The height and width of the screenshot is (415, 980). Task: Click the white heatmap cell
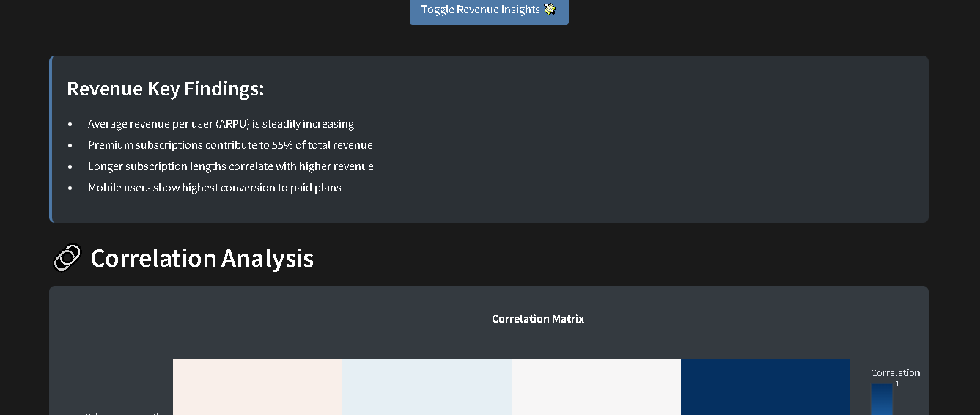click(x=596, y=387)
